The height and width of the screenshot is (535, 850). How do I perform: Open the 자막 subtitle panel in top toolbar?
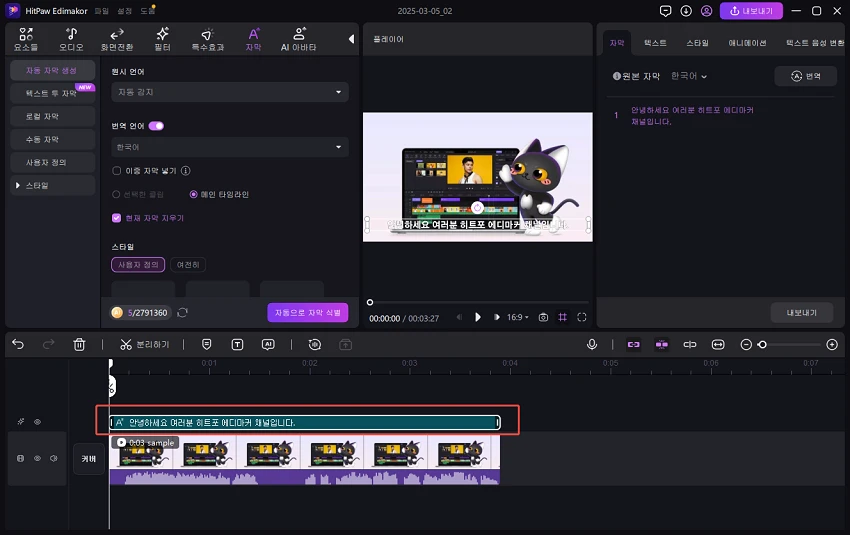click(x=253, y=39)
